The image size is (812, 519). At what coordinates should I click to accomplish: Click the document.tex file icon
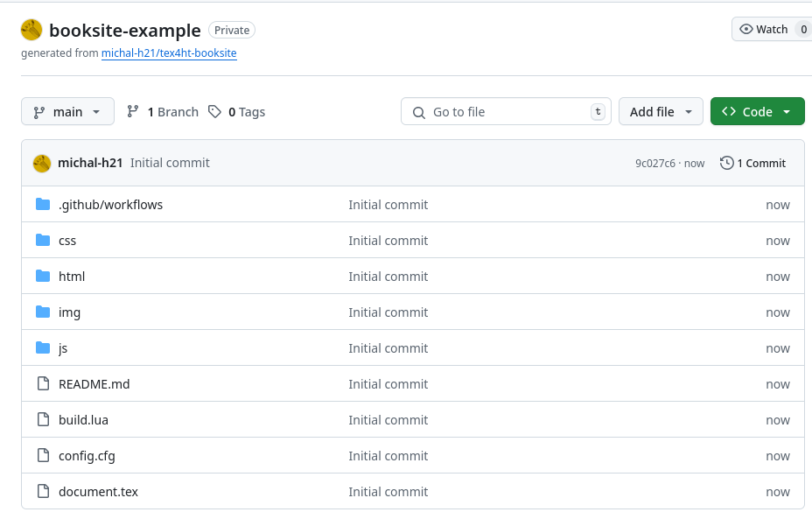(x=44, y=491)
